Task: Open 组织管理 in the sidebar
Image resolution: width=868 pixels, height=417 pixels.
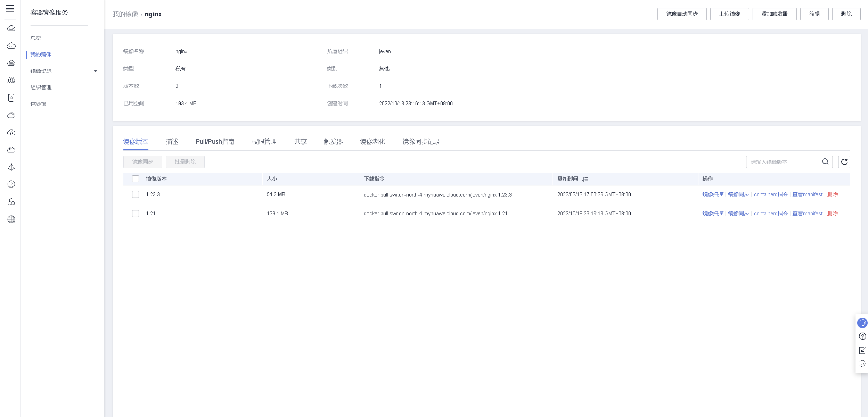Action: [x=41, y=87]
